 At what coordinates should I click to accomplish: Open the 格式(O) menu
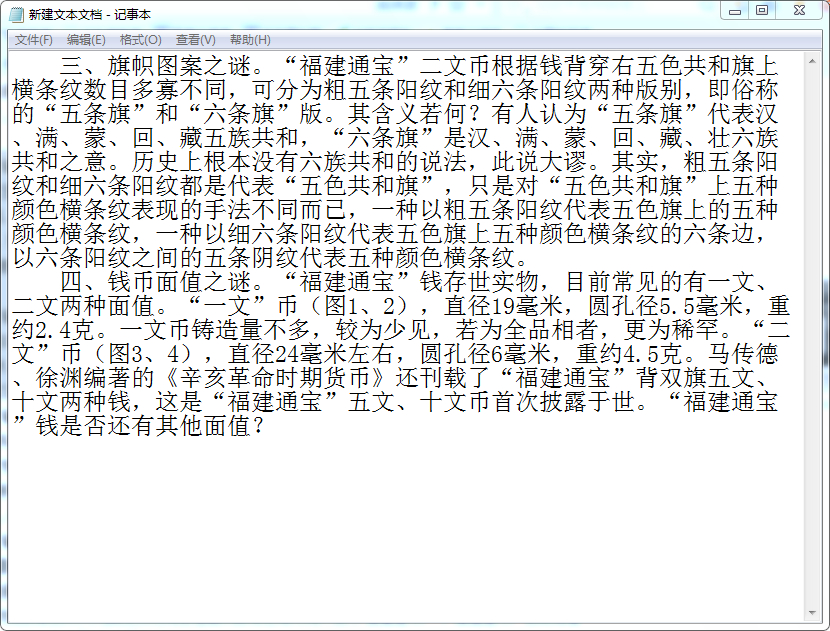(140, 40)
